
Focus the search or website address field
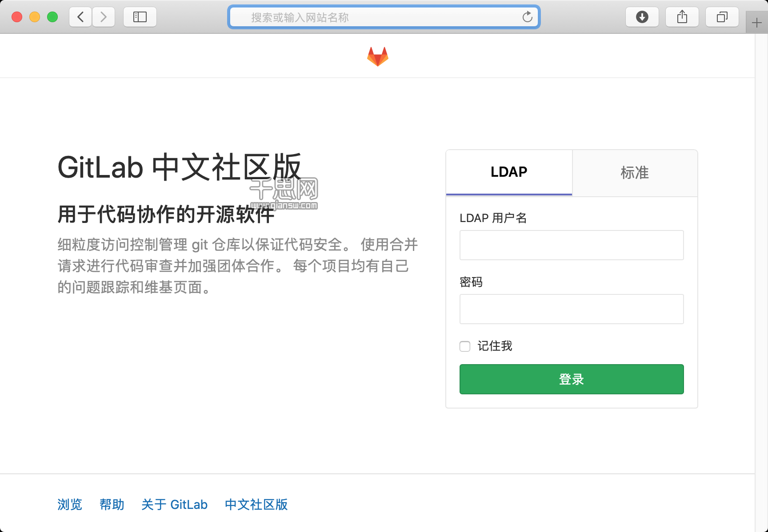tap(384, 17)
